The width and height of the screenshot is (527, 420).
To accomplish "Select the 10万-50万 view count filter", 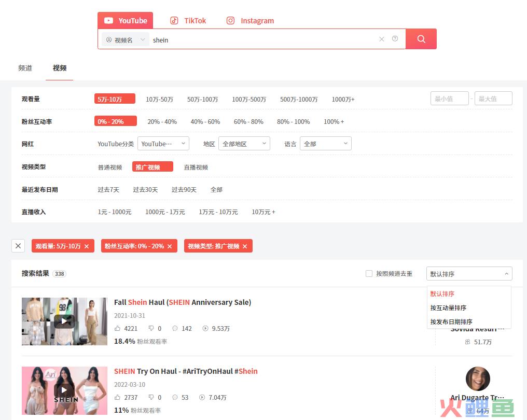I will point(159,99).
